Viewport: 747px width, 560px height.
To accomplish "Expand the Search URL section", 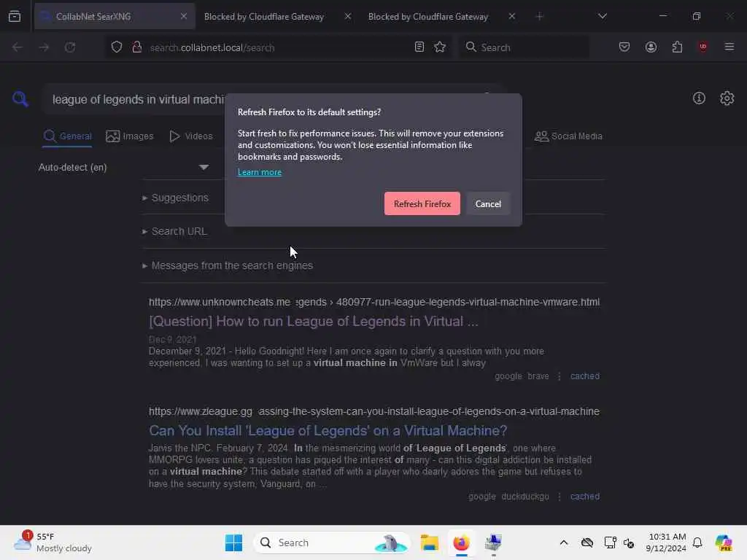I will 174,231.
